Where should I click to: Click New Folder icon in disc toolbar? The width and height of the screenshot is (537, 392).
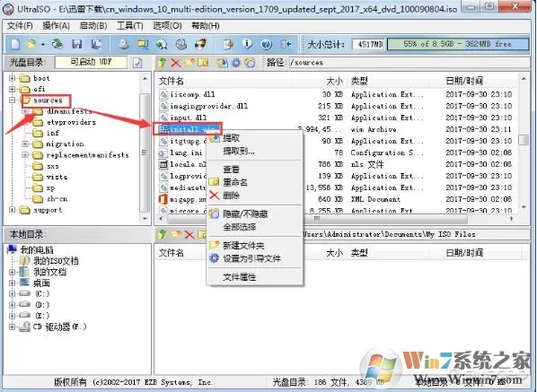click(189, 63)
